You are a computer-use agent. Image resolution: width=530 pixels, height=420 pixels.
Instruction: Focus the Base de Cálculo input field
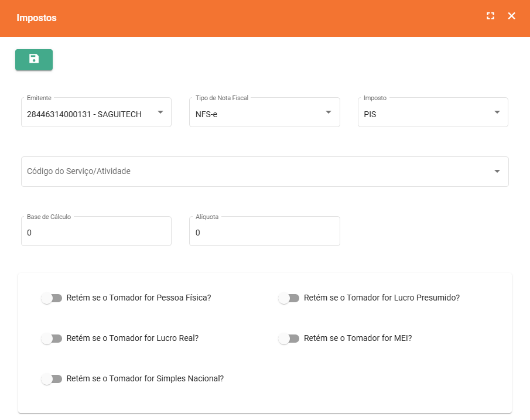[x=96, y=233]
